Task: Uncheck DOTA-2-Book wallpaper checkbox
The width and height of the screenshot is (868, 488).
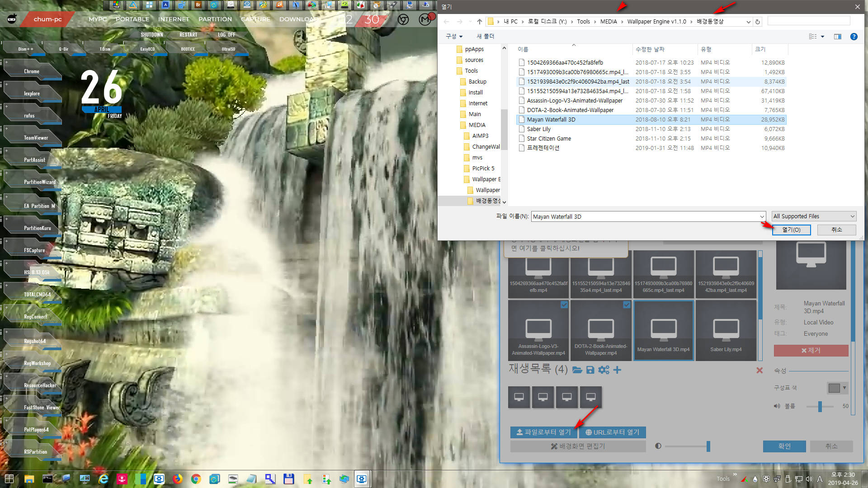Action: tap(627, 305)
